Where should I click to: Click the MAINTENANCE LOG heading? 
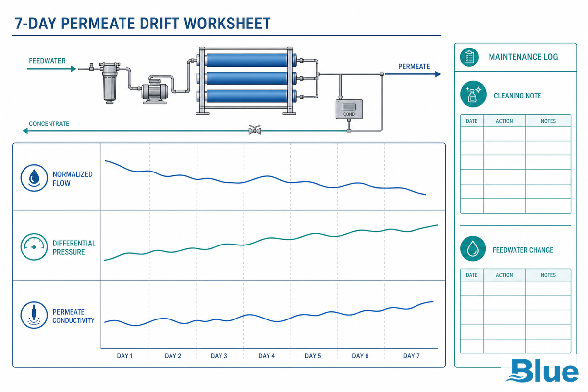(x=523, y=57)
